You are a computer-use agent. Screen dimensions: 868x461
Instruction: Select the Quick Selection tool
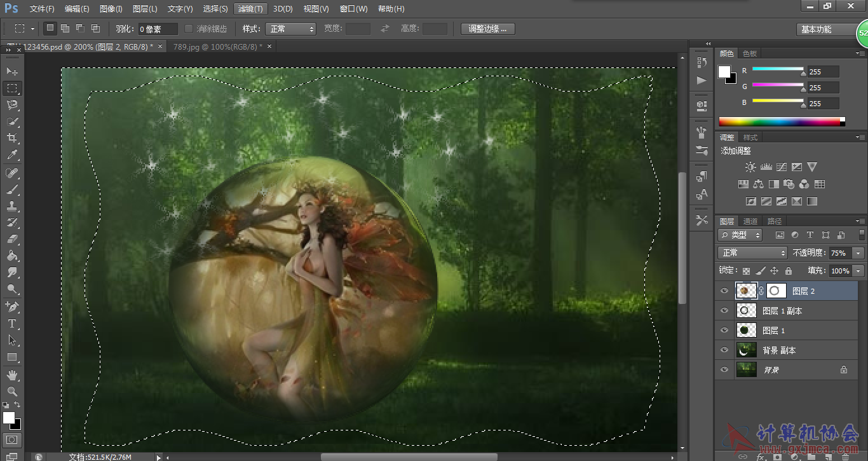(12, 121)
